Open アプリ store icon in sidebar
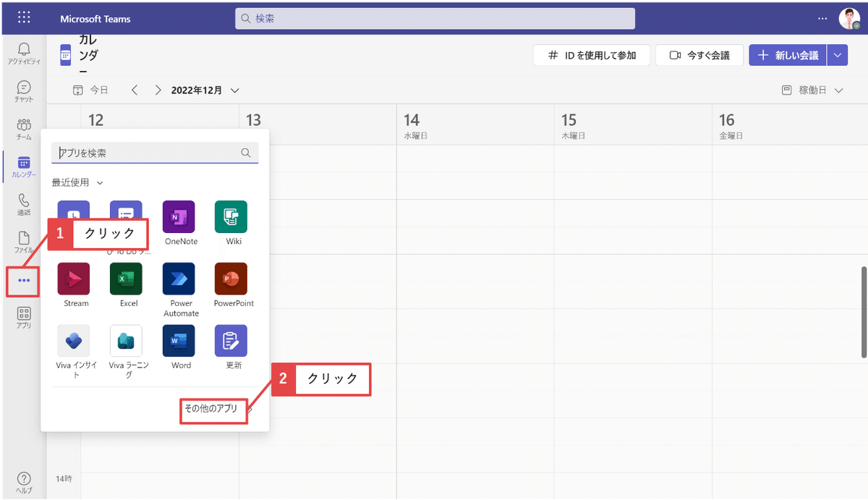 [x=24, y=318]
